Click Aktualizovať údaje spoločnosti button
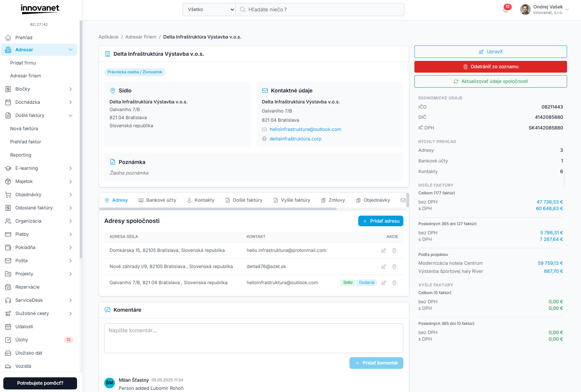This screenshot has width=581, height=392. [x=490, y=81]
